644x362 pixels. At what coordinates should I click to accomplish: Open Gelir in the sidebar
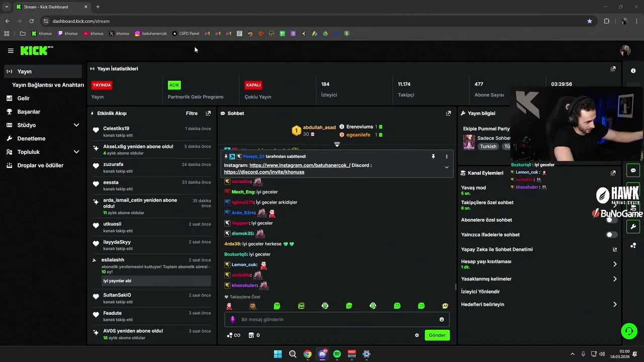click(x=23, y=99)
